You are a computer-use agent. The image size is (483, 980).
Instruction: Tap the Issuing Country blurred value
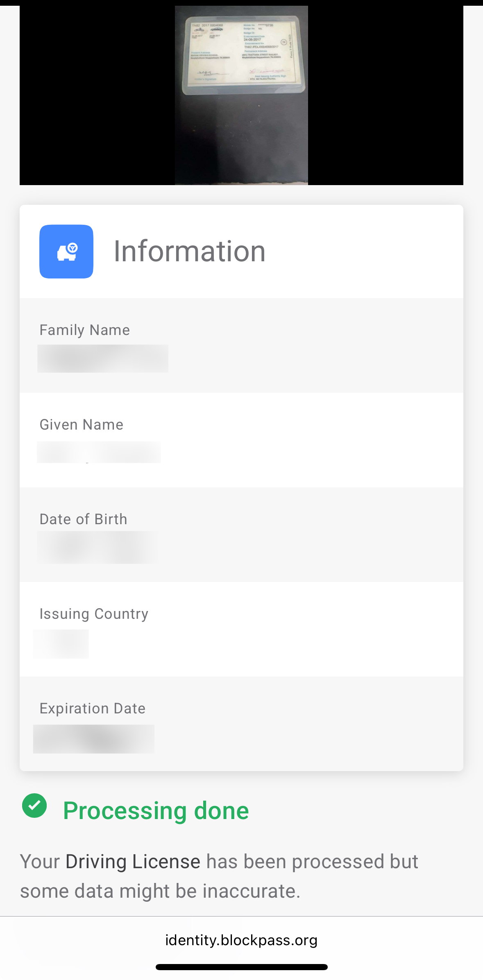coord(61,644)
